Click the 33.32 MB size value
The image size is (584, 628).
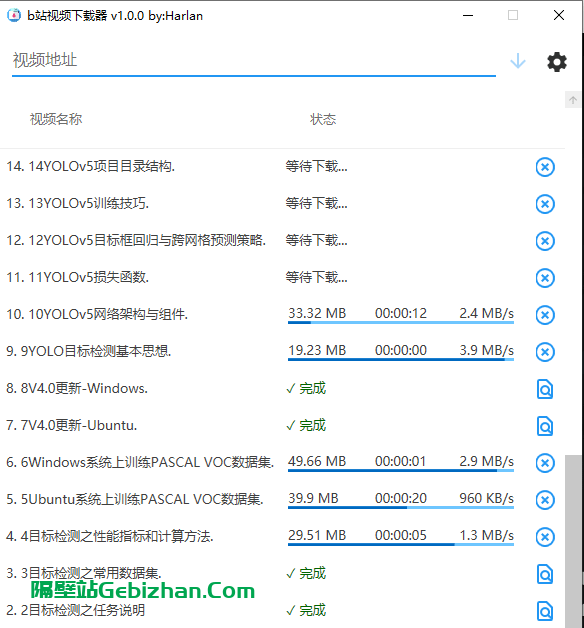317,313
